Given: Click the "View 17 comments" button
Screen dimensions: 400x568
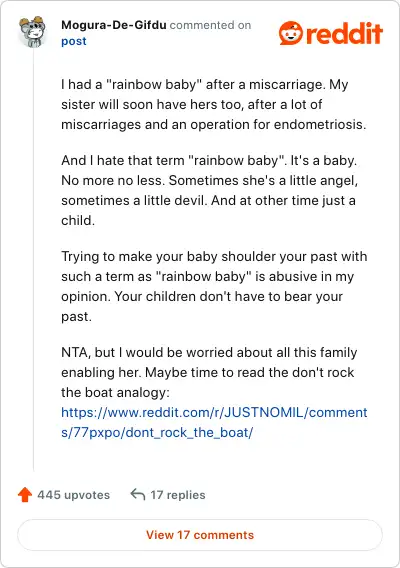Looking at the screenshot, I should 200,535.
